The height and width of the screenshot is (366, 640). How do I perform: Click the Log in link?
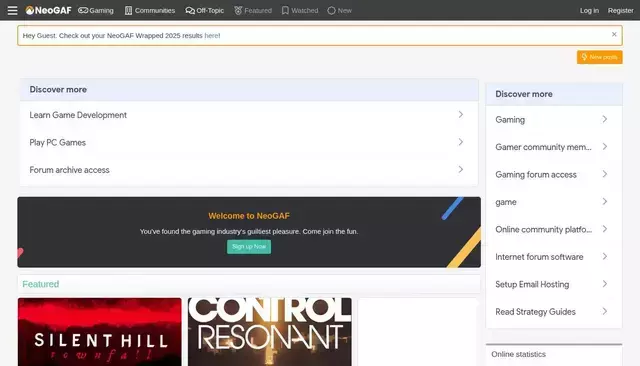pos(589,11)
